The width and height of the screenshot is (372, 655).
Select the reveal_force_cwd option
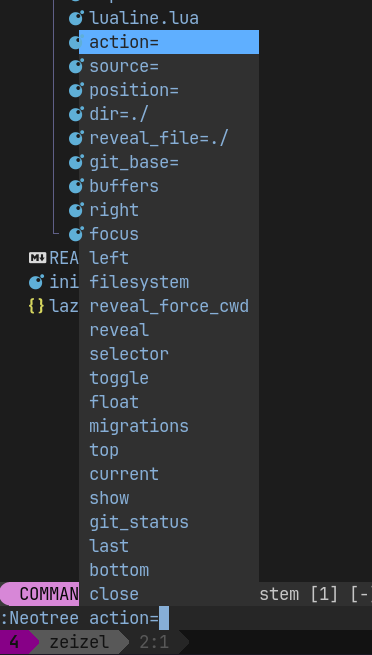[169, 306]
